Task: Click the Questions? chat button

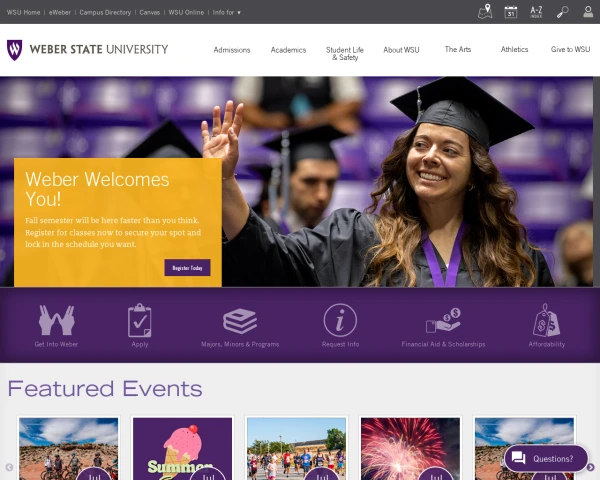Action: 546,458
